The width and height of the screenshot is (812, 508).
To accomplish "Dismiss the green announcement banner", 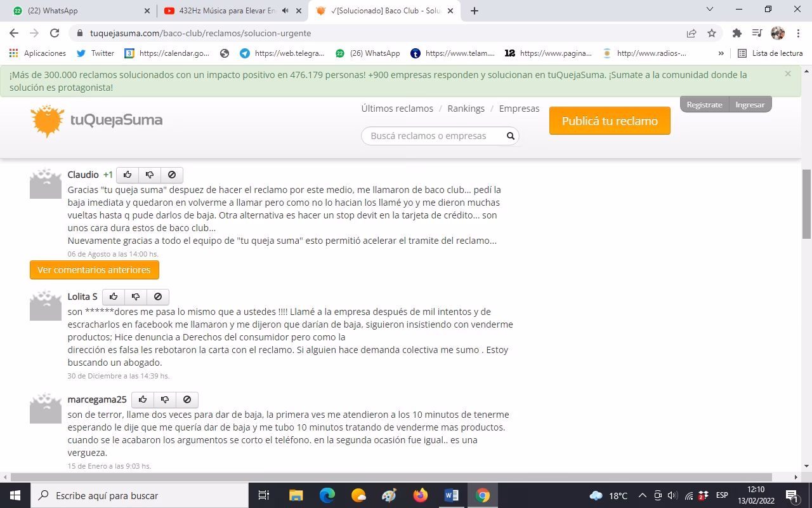I will pyautogui.click(x=788, y=73).
